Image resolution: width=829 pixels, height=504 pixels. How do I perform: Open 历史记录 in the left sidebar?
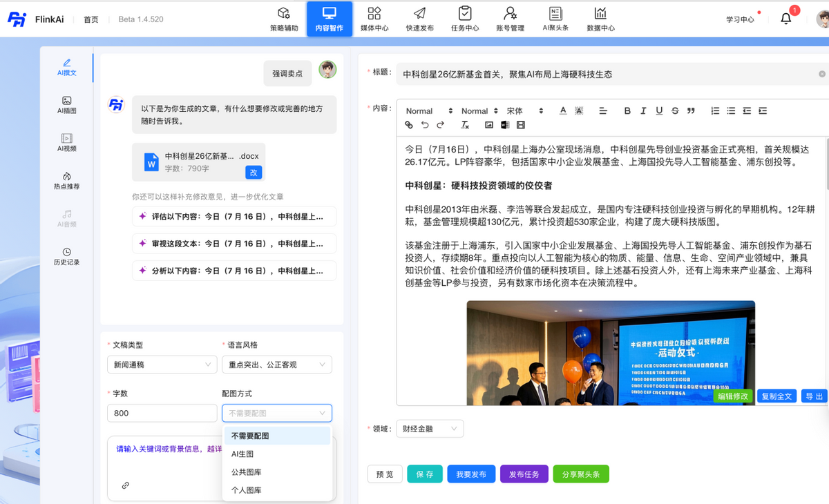pyautogui.click(x=67, y=257)
